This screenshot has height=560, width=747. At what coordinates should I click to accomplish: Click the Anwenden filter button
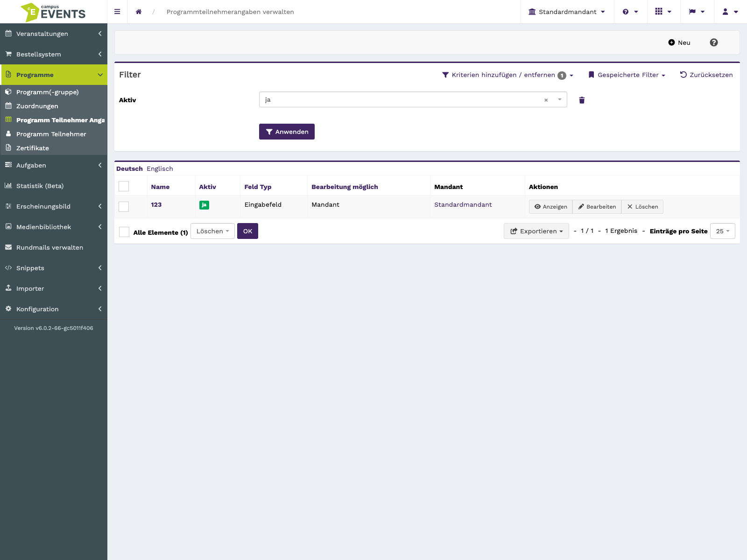point(287,132)
